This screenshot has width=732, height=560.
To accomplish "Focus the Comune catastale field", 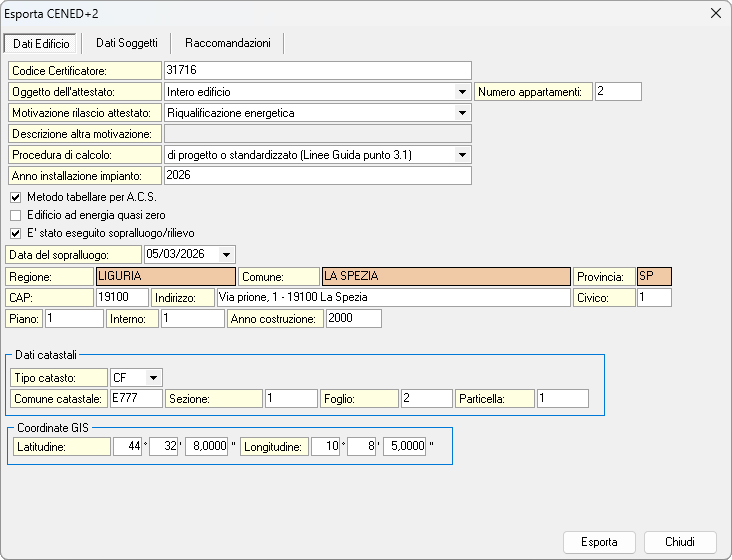I will [135, 398].
